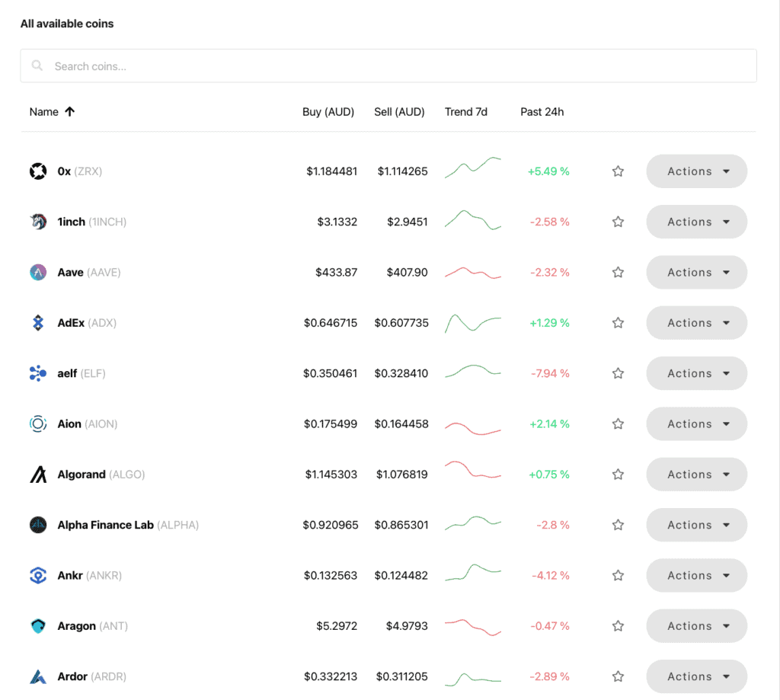Click the Ardor coin logo

pos(38,676)
